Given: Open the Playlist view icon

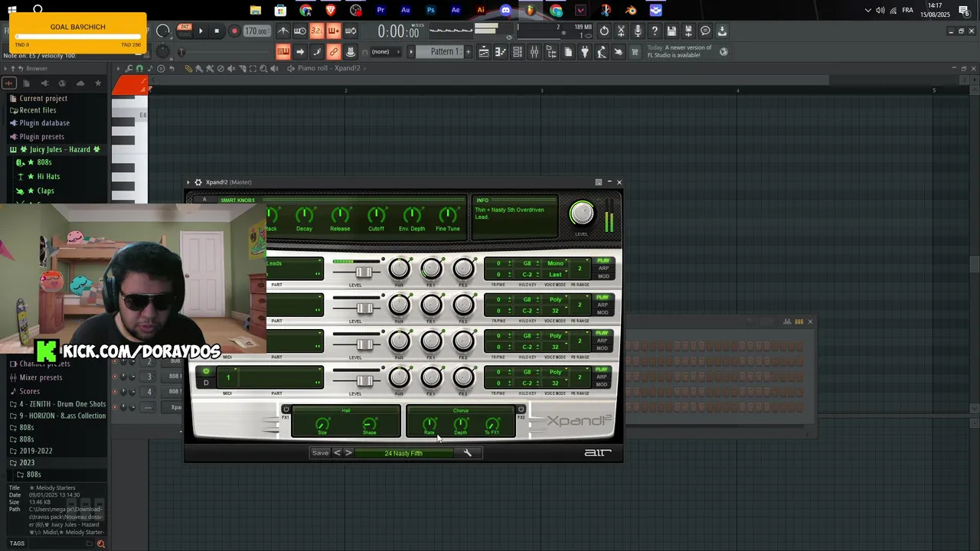Looking at the screenshot, I should tap(484, 52).
